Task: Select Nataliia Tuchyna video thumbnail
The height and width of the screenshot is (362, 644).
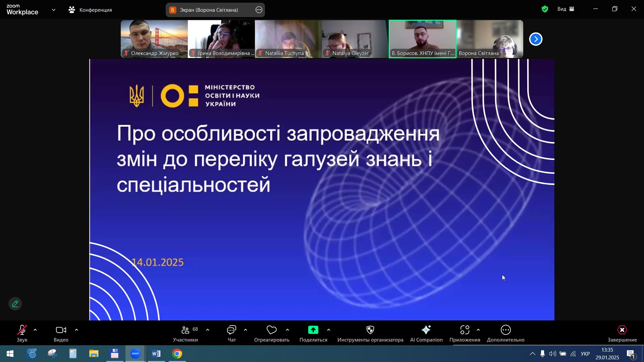Action: click(288, 39)
